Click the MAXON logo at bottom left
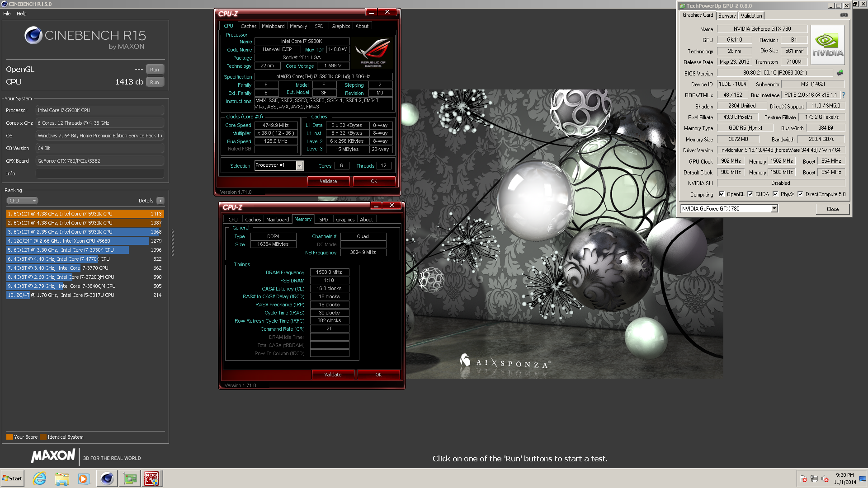Viewport: 868px width, 488px height. point(53,456)
